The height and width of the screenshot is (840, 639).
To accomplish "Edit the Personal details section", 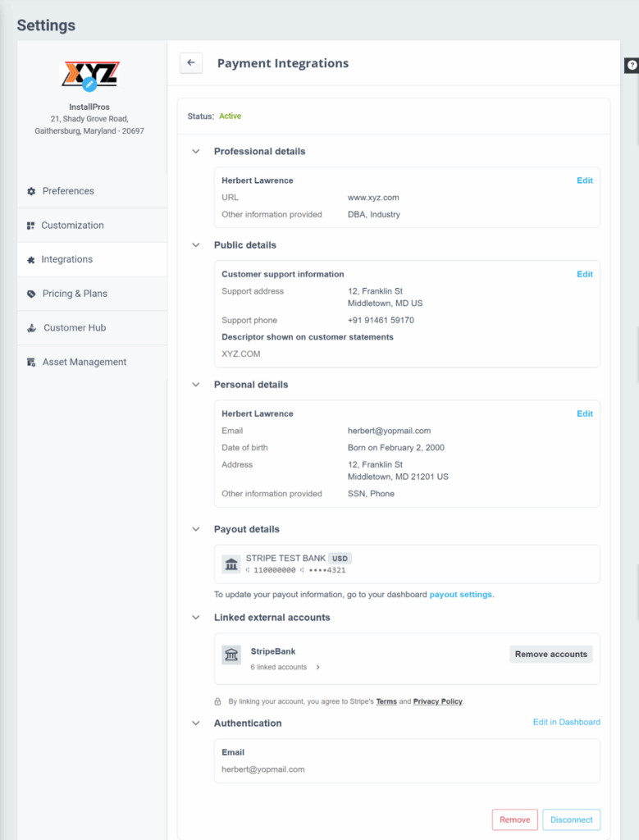I will pos(584,414).
